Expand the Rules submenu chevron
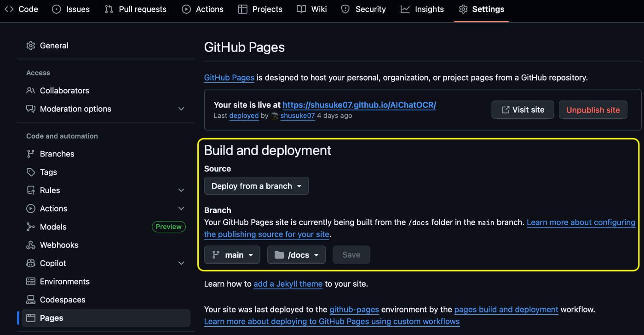This screenshot has width=644, height=335. click(x=181, y=190)
